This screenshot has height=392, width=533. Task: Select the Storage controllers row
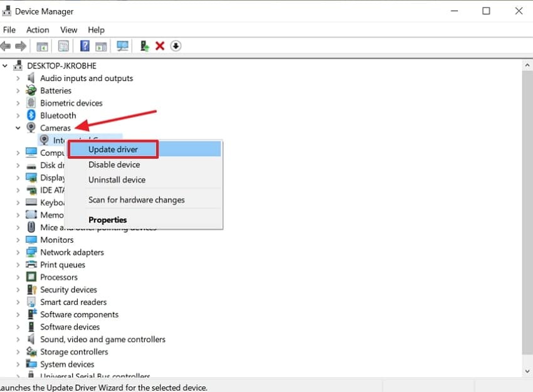(74, 351)
